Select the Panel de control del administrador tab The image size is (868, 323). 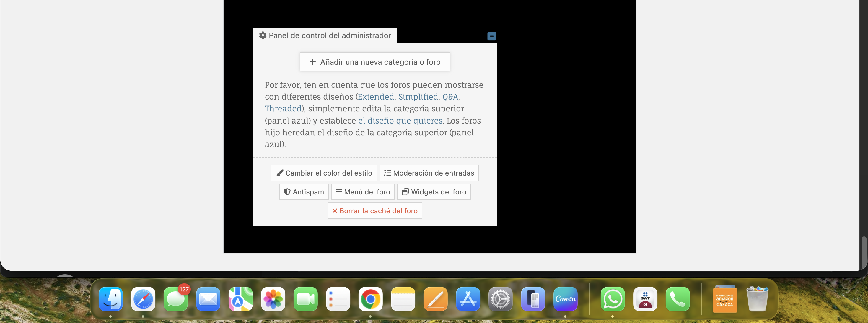coord(325,35)
